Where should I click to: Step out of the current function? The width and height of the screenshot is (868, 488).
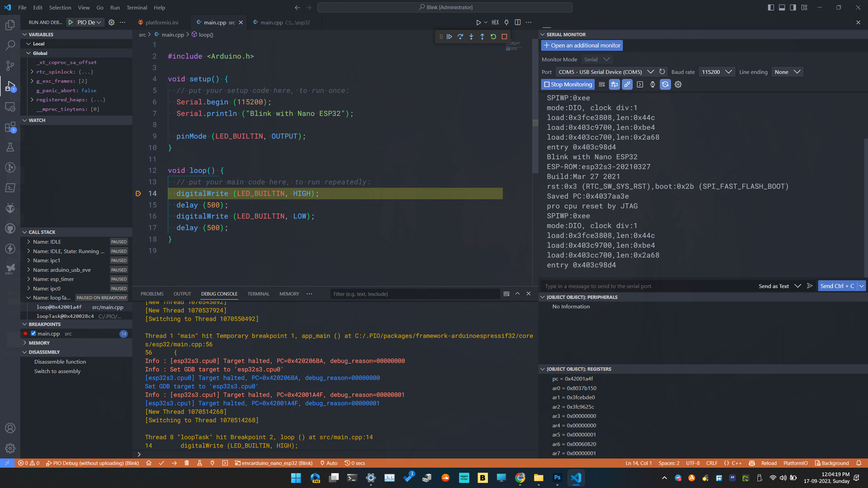tap(482, 37)
